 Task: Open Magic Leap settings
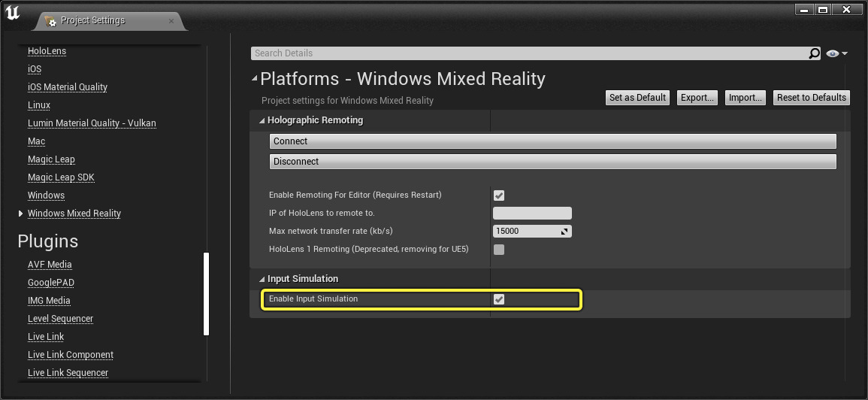point(52,159)
